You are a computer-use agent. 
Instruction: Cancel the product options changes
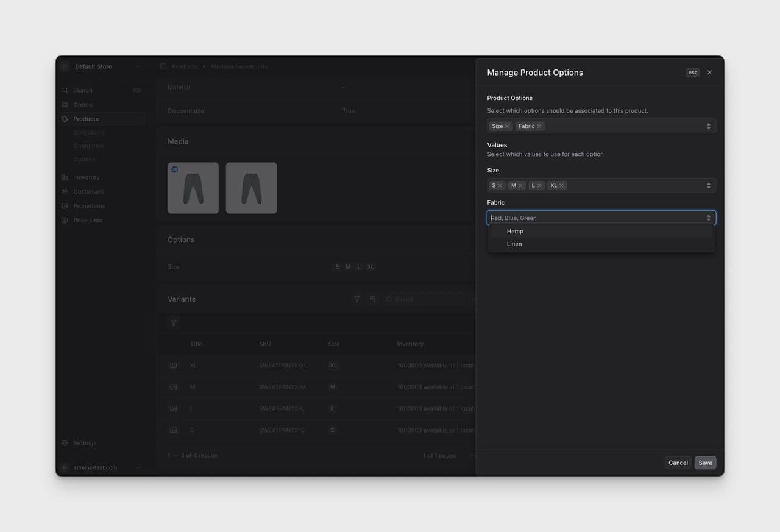coord(678,463)
